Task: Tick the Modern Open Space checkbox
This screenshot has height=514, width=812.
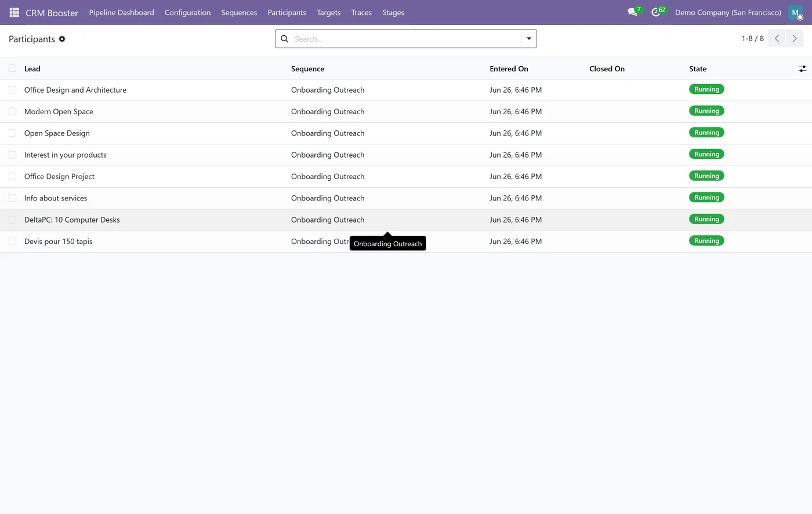Action: pos(12,111)
